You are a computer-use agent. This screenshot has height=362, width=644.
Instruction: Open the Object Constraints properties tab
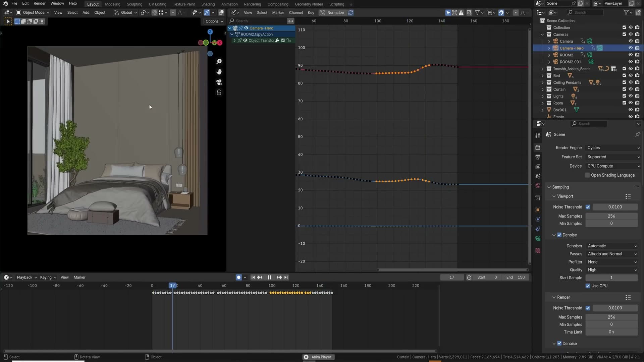(x=538, y=229)
